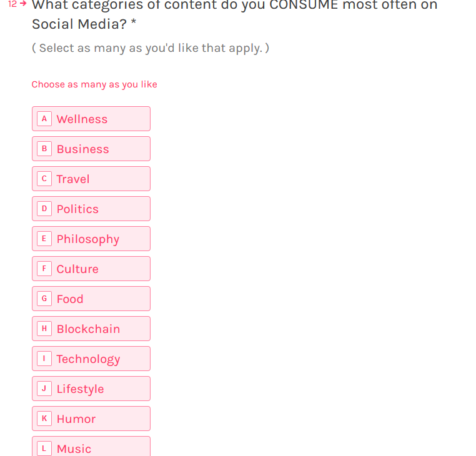Screen dimensions: 476x456
Task: Choose the Blockchain option
Action: point(91,329)
